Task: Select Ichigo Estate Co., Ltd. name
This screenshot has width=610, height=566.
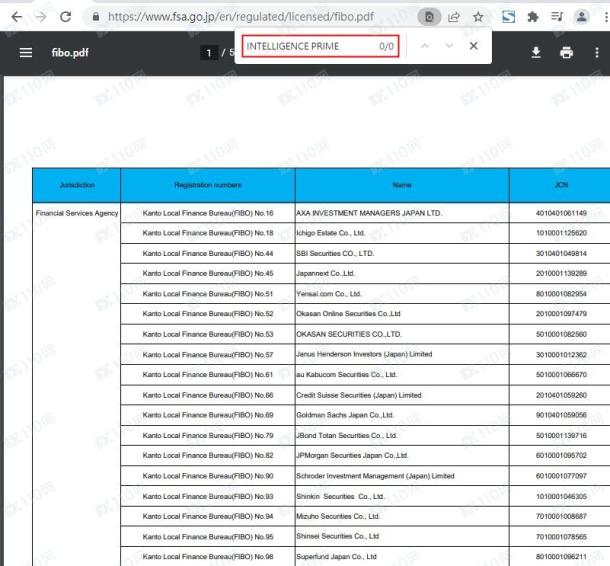Action: pyautogui.click(x=331, y=233)
